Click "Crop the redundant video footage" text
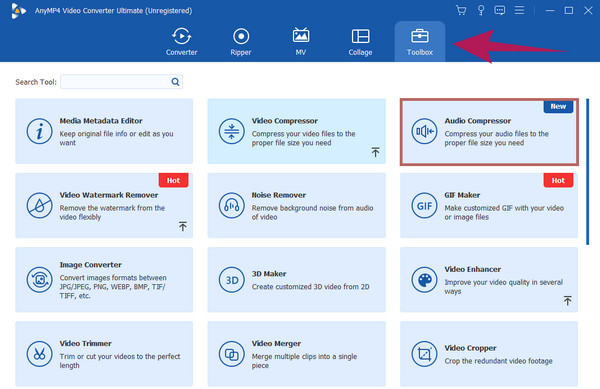This screenshot has height=389, width=600. click(x=498, y=361)
